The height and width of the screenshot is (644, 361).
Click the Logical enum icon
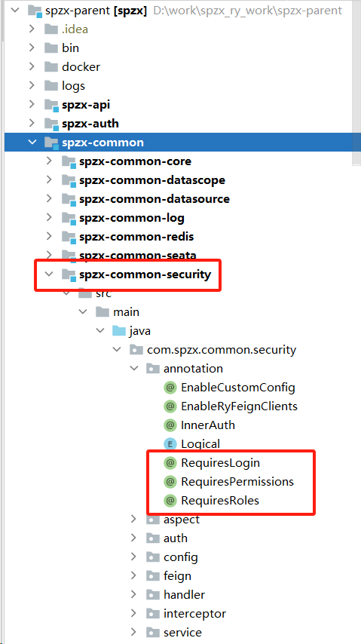click(x=170, y=444)
